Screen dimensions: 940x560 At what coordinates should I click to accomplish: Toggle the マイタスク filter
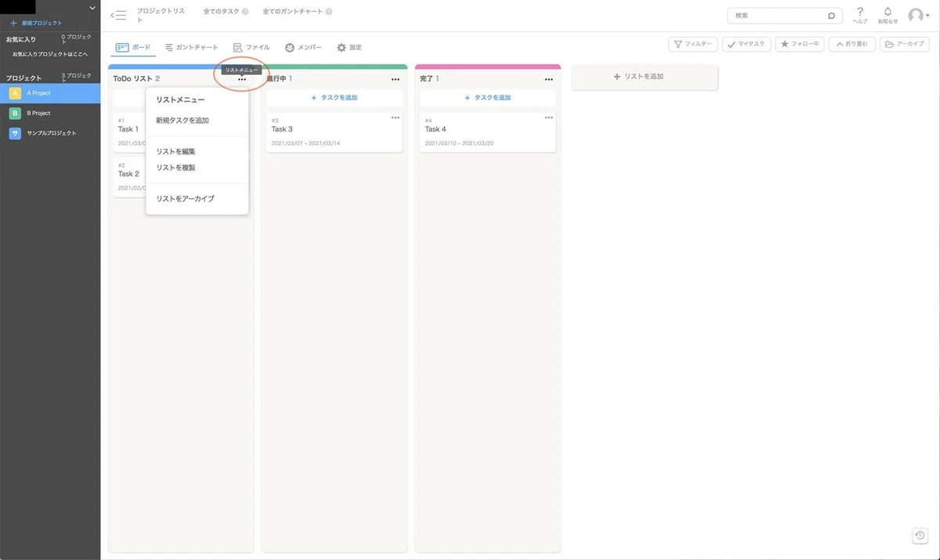pos(747,45)
